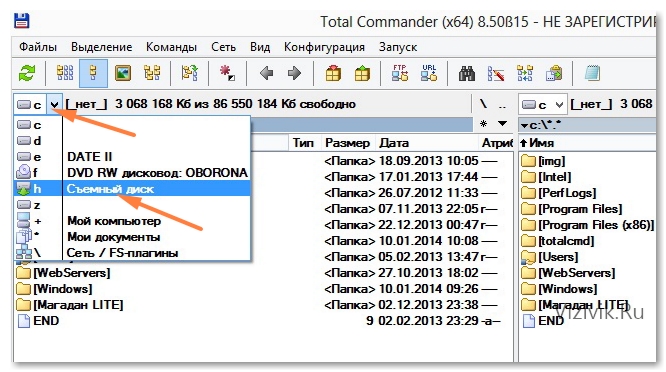Click the pack files icon
Screen dimensions: 666x372
coord(333,73)
